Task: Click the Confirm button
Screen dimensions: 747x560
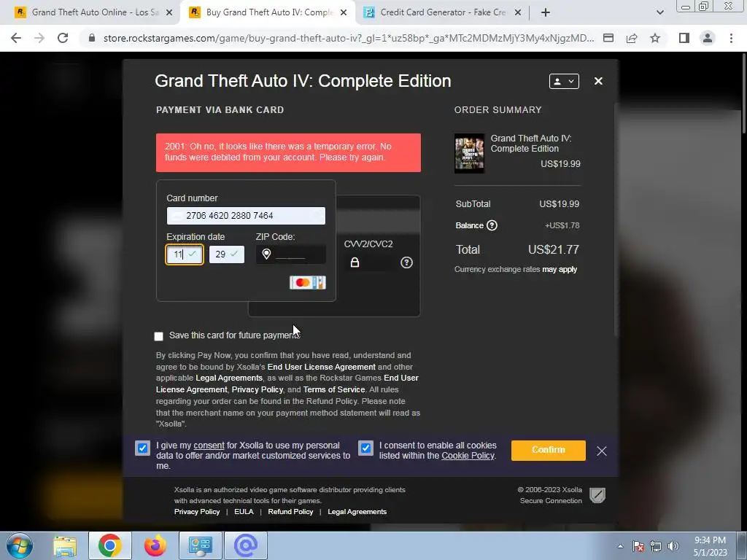Action: [549, 450]
